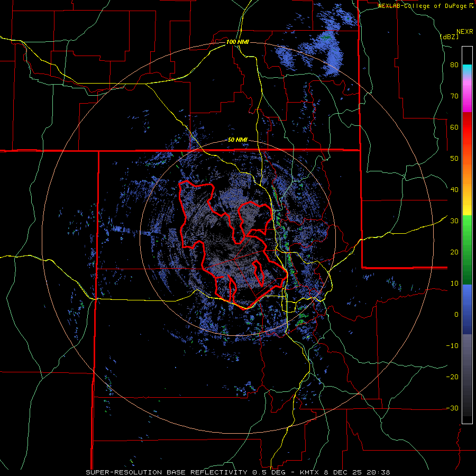Click the Super-Resolution Base Reflectivity caption

(x=167, y=472)
